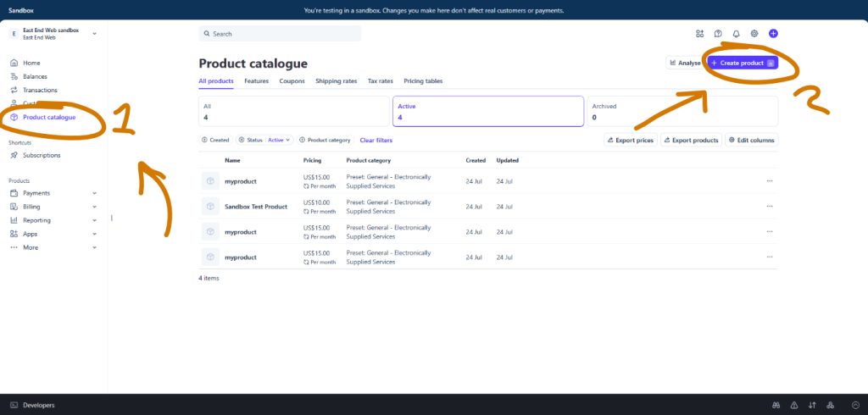Click the Name column header
This screenshot has width=868, height=415.
pos(232,160)
